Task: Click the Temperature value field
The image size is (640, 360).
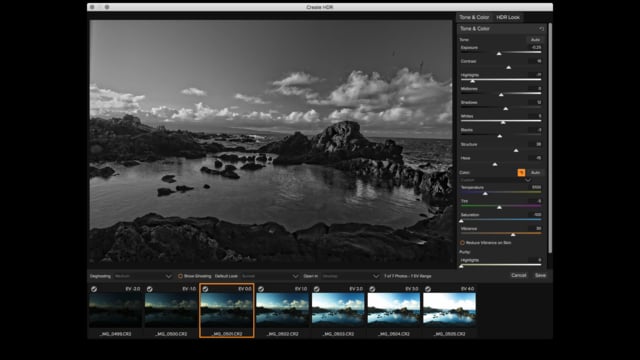Action: pos(535,187)
